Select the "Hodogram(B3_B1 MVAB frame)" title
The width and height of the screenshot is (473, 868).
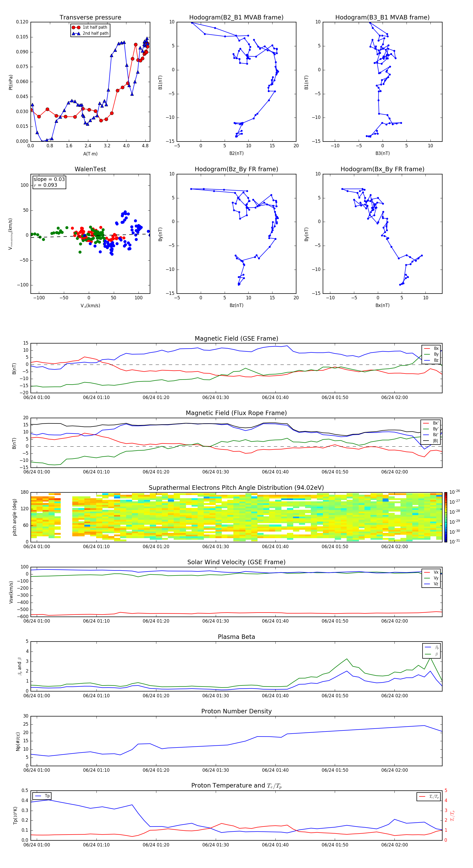pos(382,18)
